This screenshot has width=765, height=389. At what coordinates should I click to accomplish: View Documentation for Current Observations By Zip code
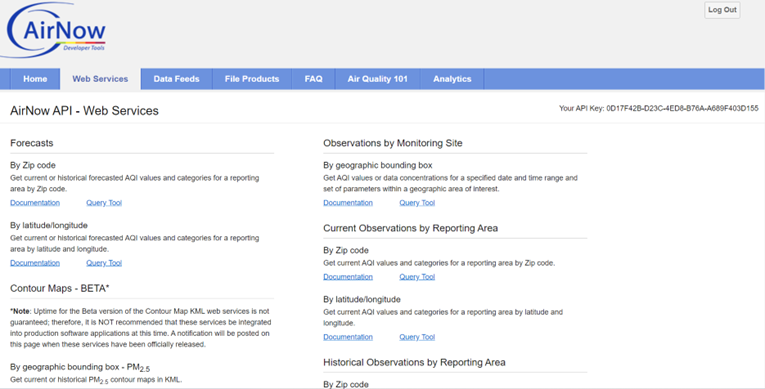tap(348, 277)
